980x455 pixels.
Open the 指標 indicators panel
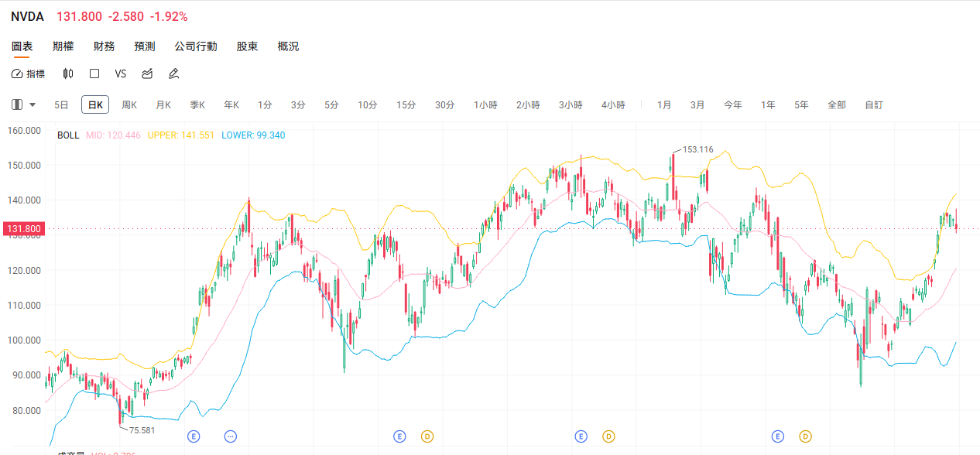coord(29,74)
